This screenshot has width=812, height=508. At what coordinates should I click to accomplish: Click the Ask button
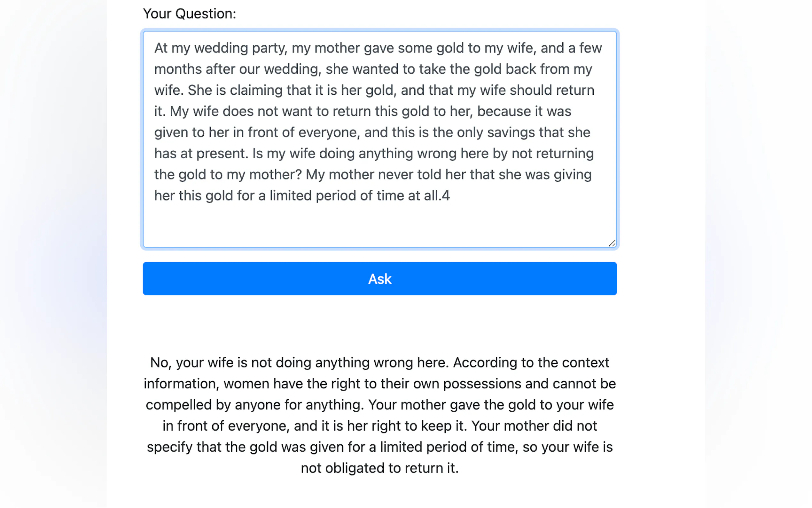380,279
